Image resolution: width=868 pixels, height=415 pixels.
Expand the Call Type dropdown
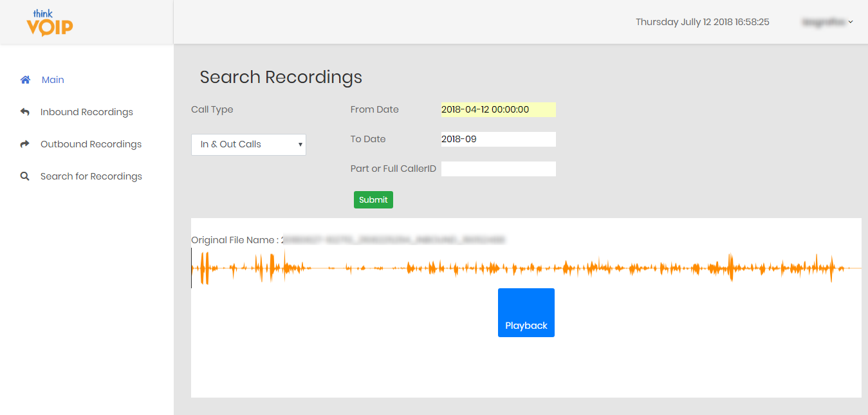pos(248,144)
